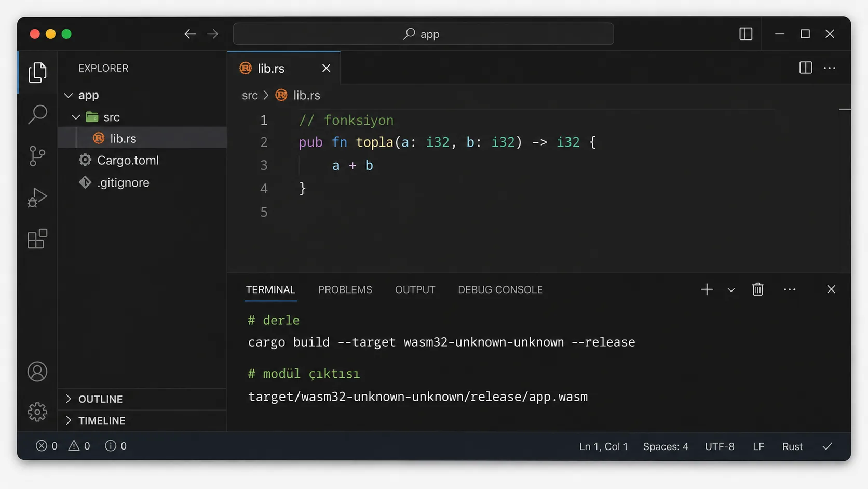Click the Rust icon in breadcrumb
This screenshot has width=868, height=489.
(x=281, y=95)
